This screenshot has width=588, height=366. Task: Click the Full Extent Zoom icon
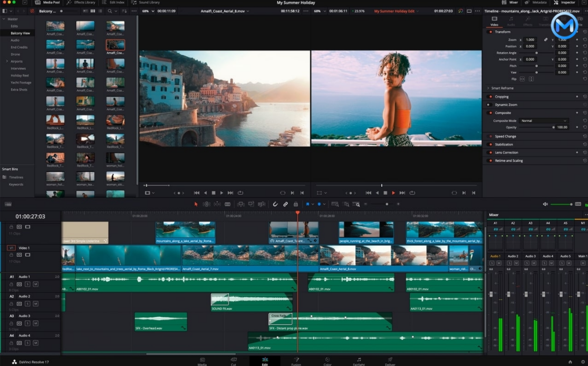point(335,205)
